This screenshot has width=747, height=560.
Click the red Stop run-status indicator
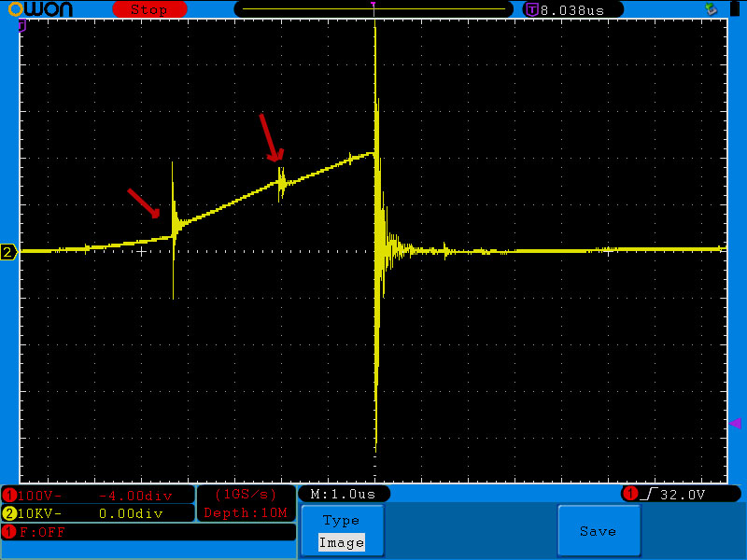click(x=148, y=9)
